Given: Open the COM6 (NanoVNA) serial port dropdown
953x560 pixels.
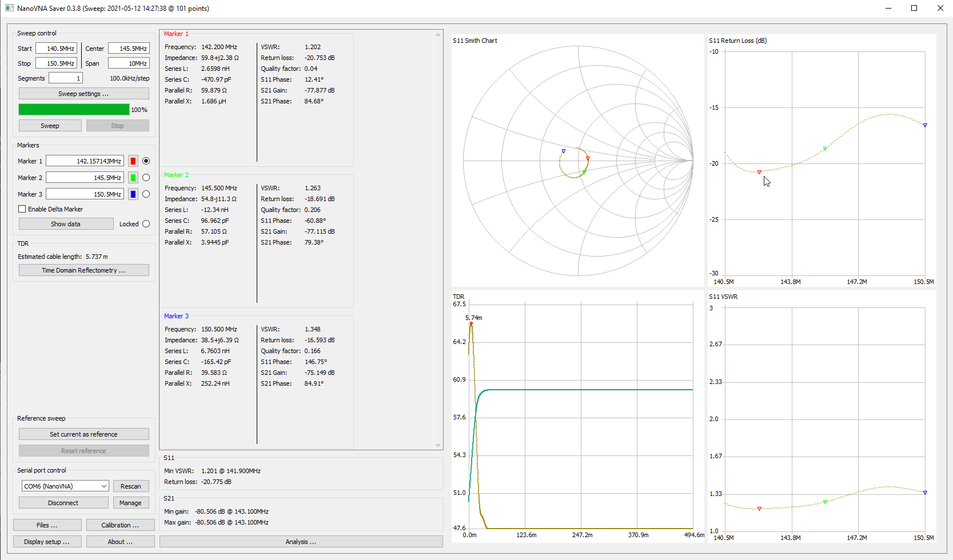Looking at the screenshot, I should (x=65, y=486).
